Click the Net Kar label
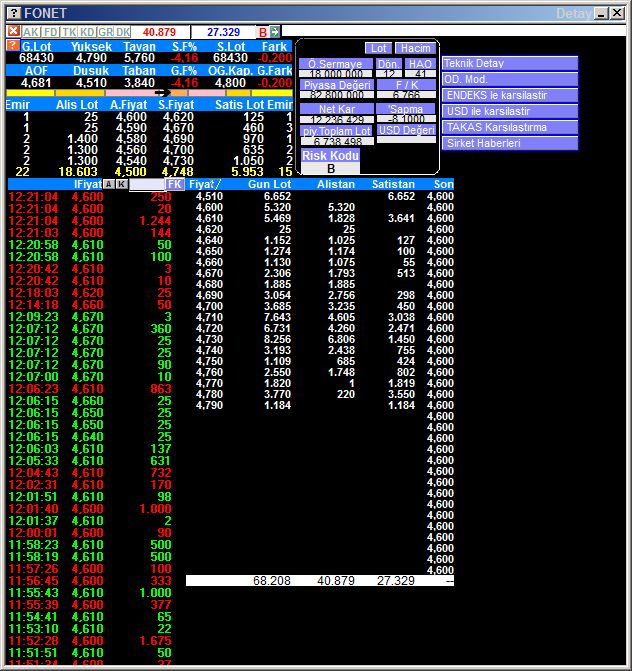This screenshot has height=671, width=632. [x=337, y=109]
